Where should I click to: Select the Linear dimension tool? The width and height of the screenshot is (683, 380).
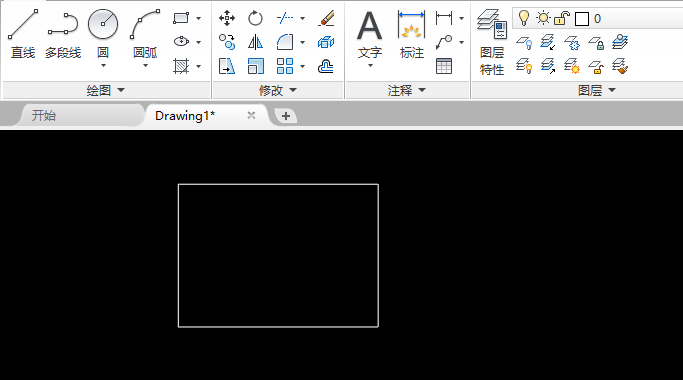tap(444, 18)
